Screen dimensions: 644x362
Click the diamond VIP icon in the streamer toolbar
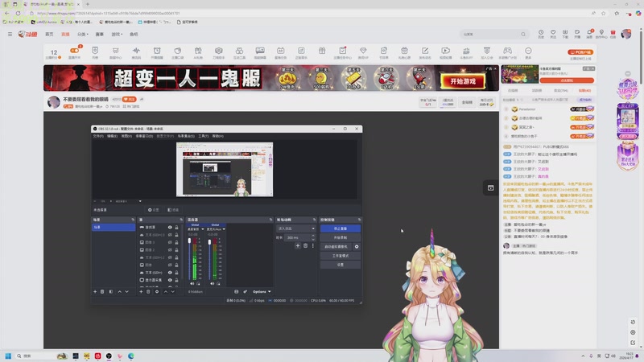(363, 51)
